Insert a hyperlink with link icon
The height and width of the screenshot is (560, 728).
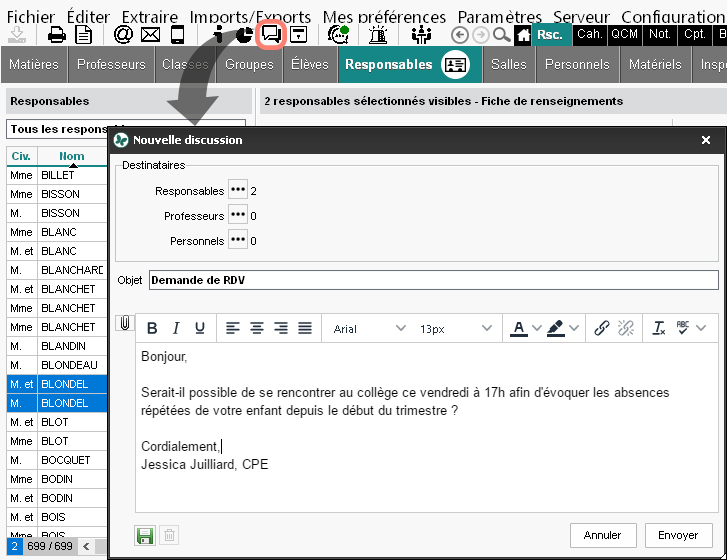(x=602, y=328)
